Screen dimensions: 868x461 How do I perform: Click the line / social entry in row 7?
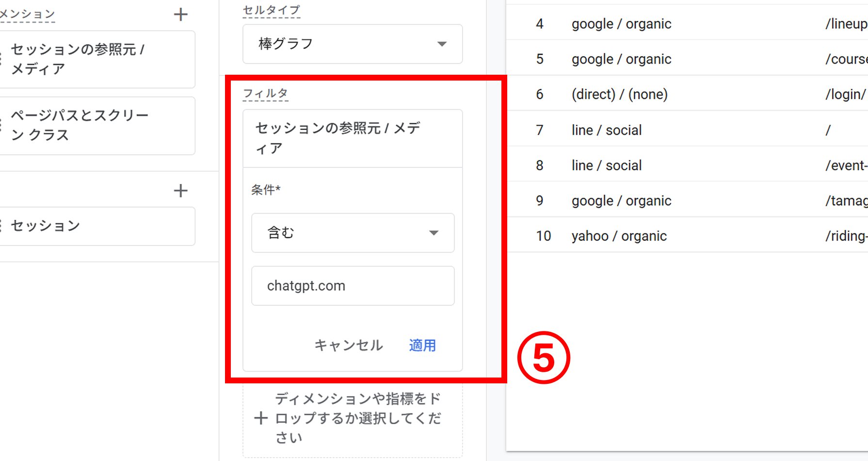pyautogui.click(x=606, y=130)
